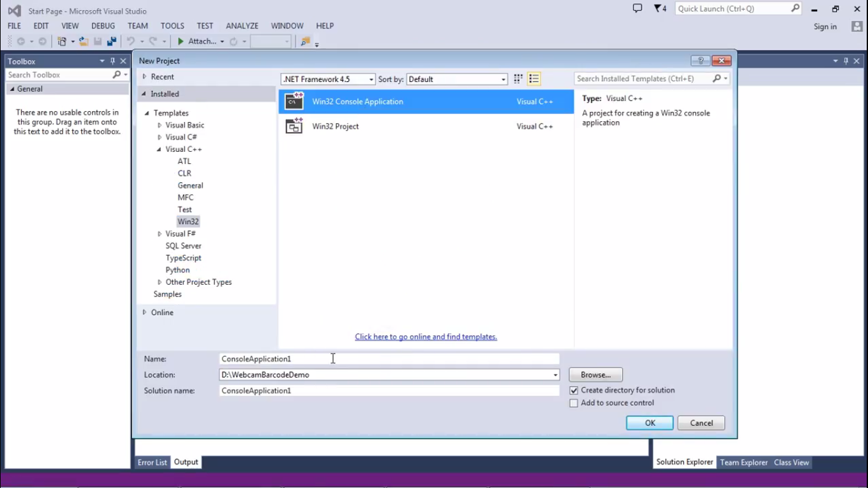
Task: Select the ATL template category
Action: 184,161
